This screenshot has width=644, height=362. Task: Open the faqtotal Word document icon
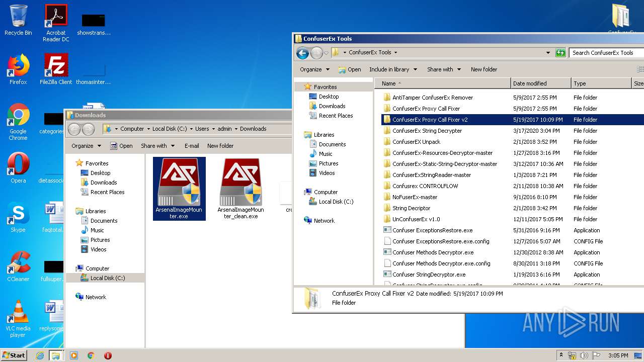(x=52, y=217)
